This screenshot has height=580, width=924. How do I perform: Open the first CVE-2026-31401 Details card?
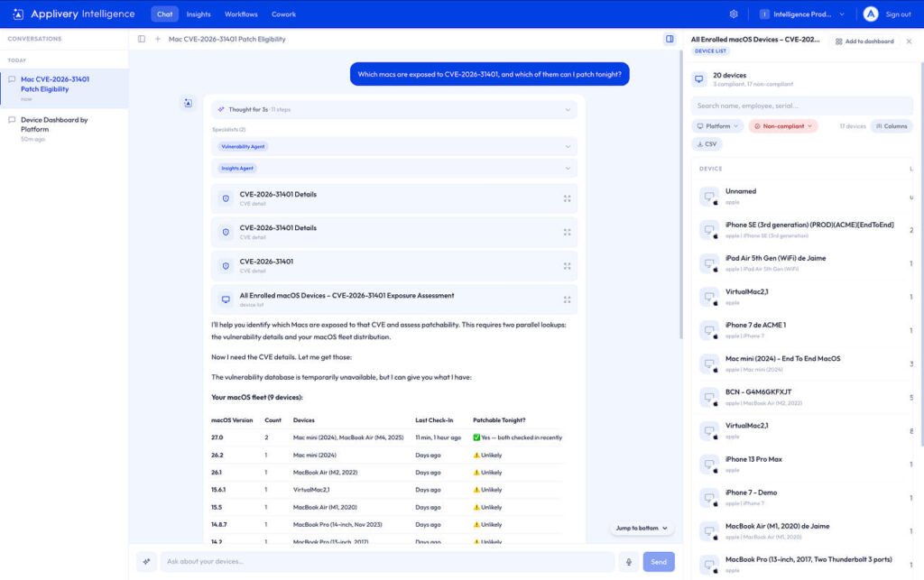pos(394,198)
